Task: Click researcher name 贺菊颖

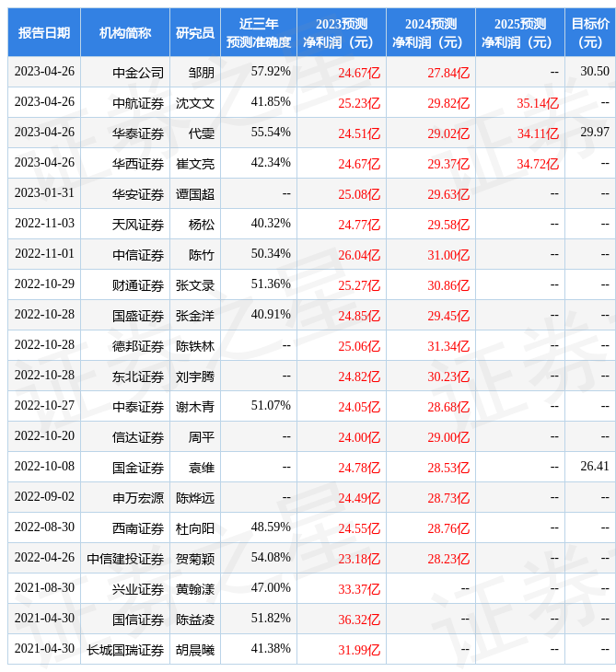Action: click(x=195, y=559)
